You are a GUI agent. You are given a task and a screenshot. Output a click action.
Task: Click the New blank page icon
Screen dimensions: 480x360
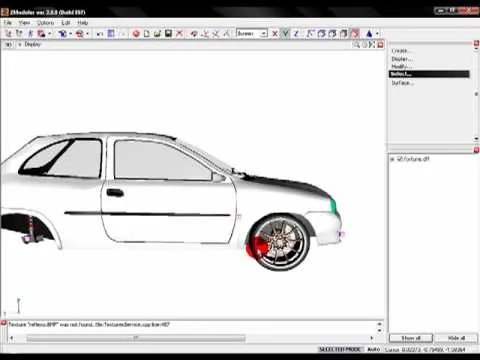pyautogui.click(x=147, y=34)
